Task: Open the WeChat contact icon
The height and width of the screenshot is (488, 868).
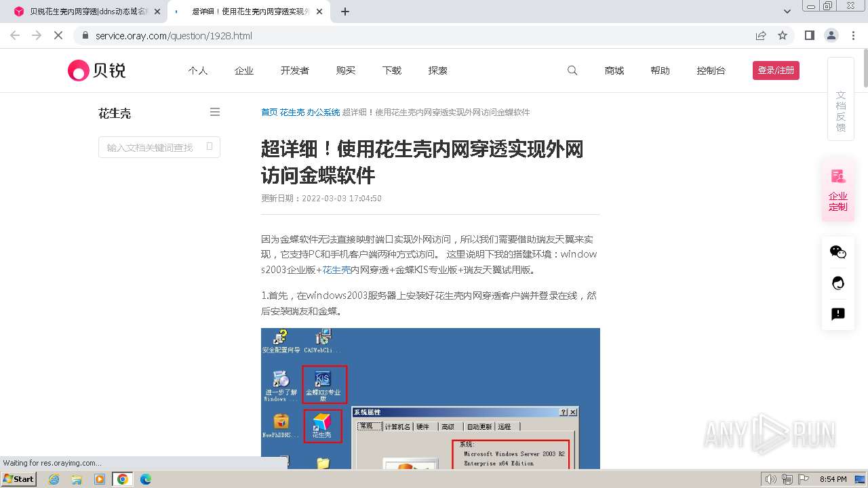Action: coord(838,252)
